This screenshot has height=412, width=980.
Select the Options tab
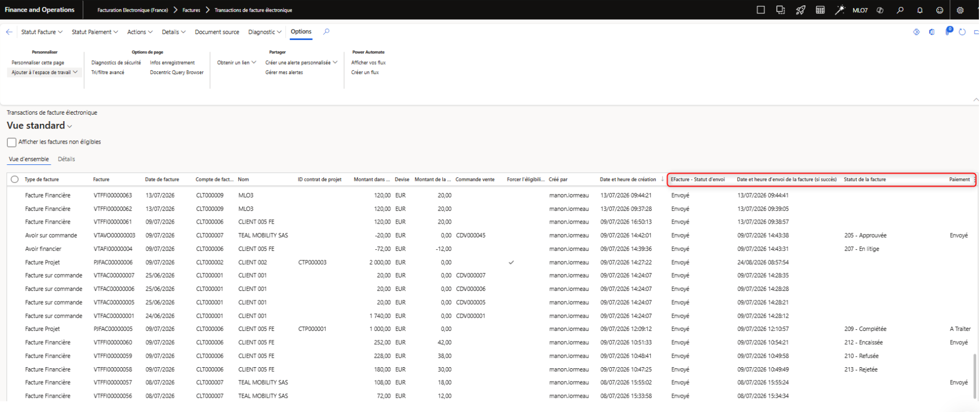pos(301,32)
